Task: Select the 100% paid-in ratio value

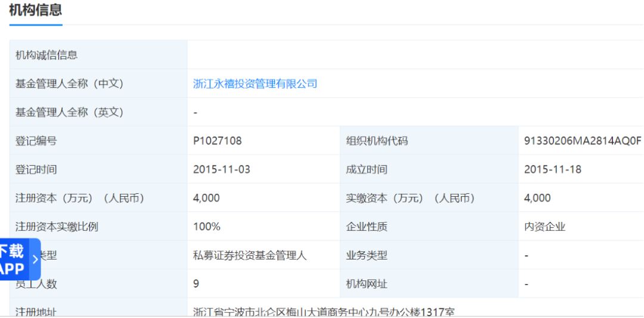Action: (206, 227)
